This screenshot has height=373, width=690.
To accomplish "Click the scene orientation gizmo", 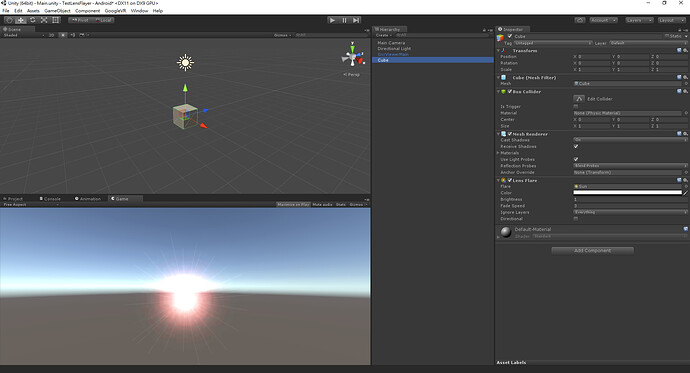I will (353, 56).
